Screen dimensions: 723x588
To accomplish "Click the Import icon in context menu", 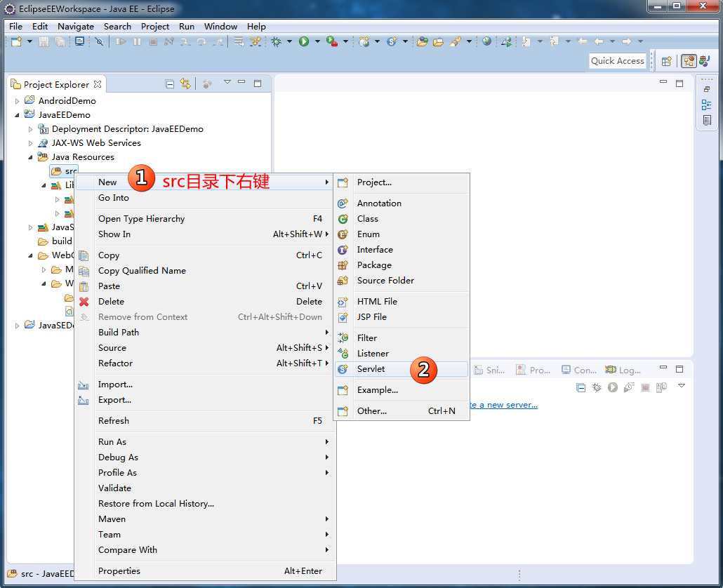I will pos(83,385).
